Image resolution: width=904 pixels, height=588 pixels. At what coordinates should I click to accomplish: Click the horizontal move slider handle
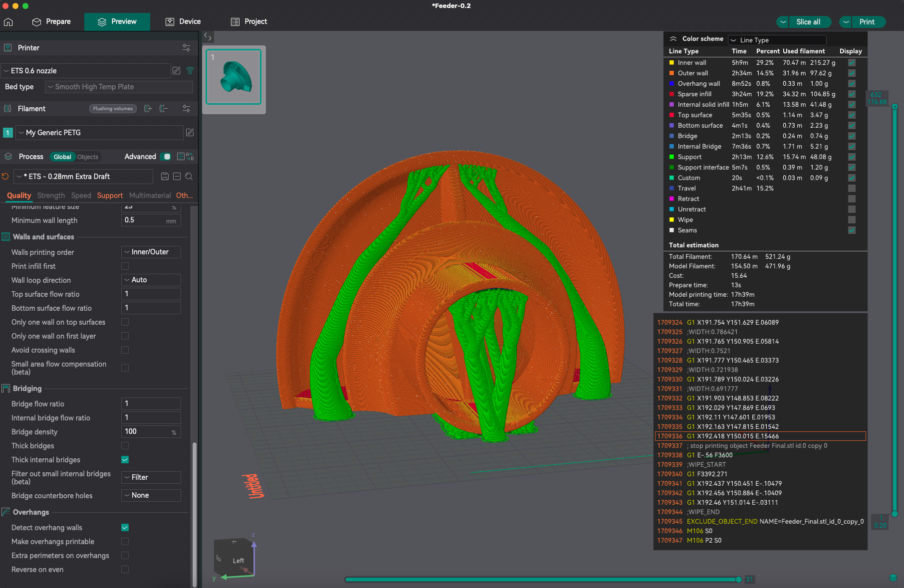[739, 580]
